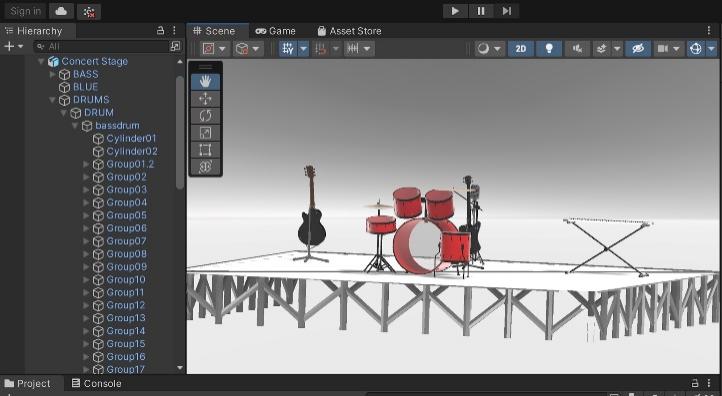Select the combined Transform tool
Screen dimensions: 722x396
(x=205, y=167)
